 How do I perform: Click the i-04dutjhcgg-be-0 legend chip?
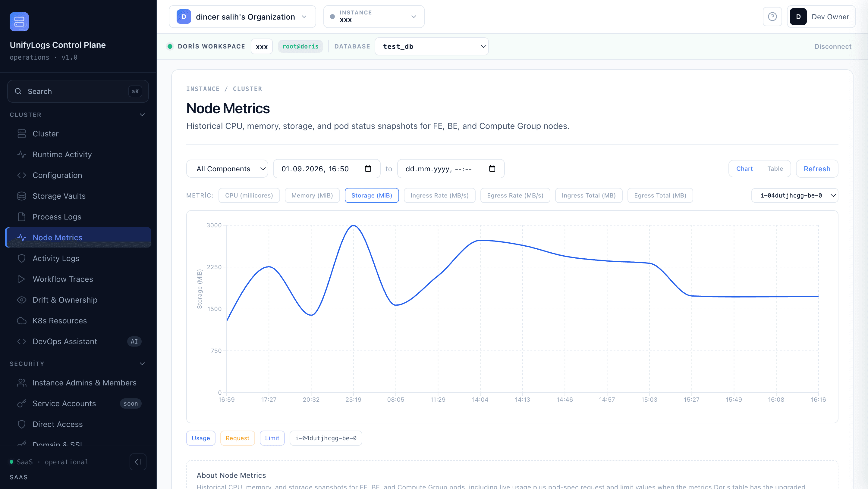pos(326,438)
